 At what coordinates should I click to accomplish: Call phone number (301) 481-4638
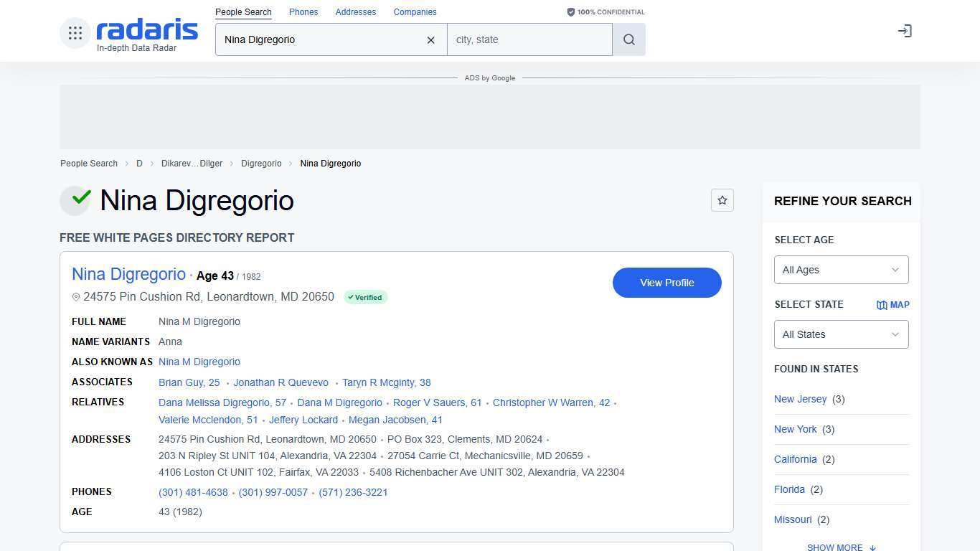(193, 492)
